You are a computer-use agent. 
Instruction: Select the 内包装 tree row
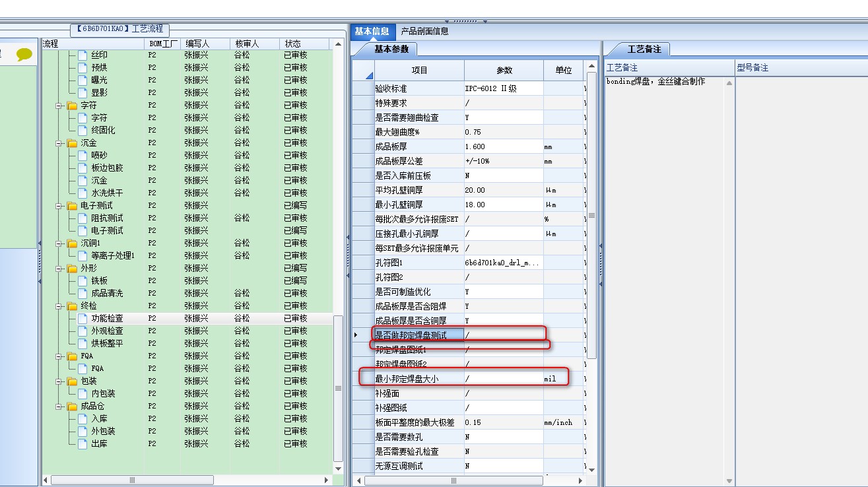[x=187, y=393]
